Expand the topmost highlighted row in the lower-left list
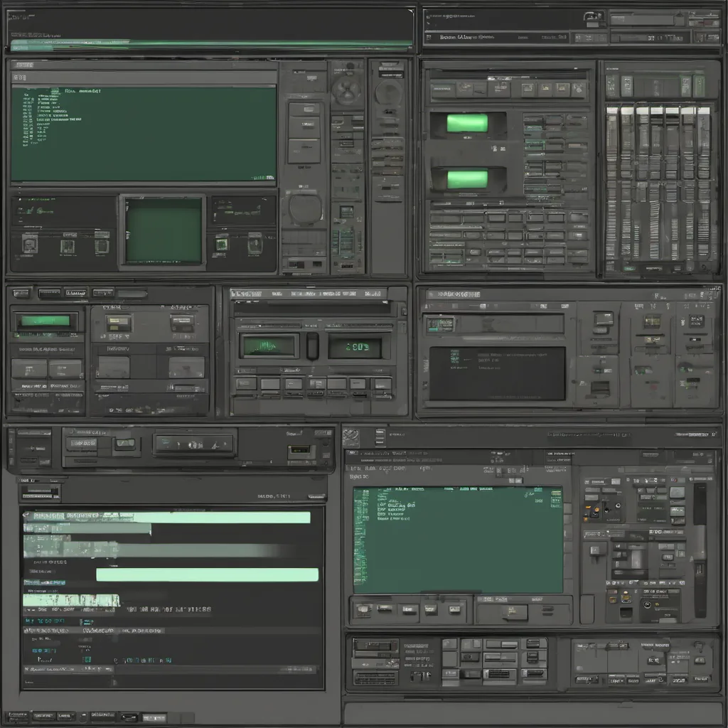 point(167,518)
